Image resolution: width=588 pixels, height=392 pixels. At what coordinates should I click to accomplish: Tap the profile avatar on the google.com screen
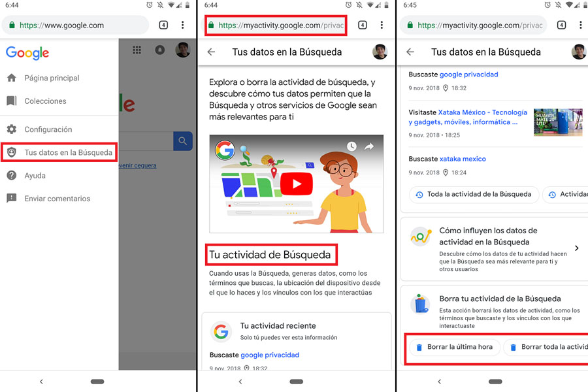coord(183,50)
